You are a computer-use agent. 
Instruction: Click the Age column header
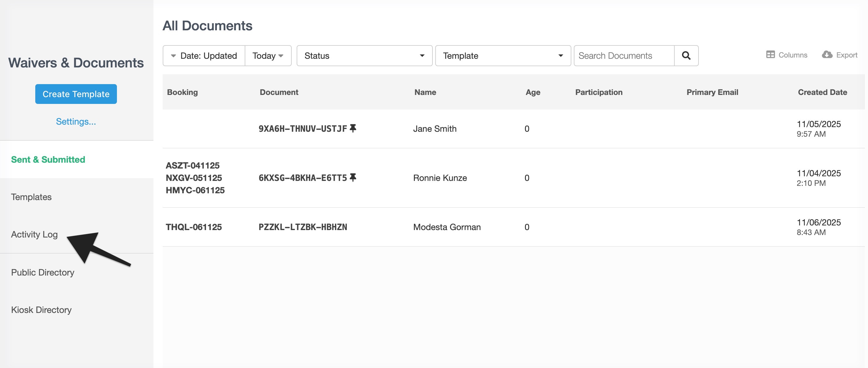pyautogui.click(x=533, y=92)
